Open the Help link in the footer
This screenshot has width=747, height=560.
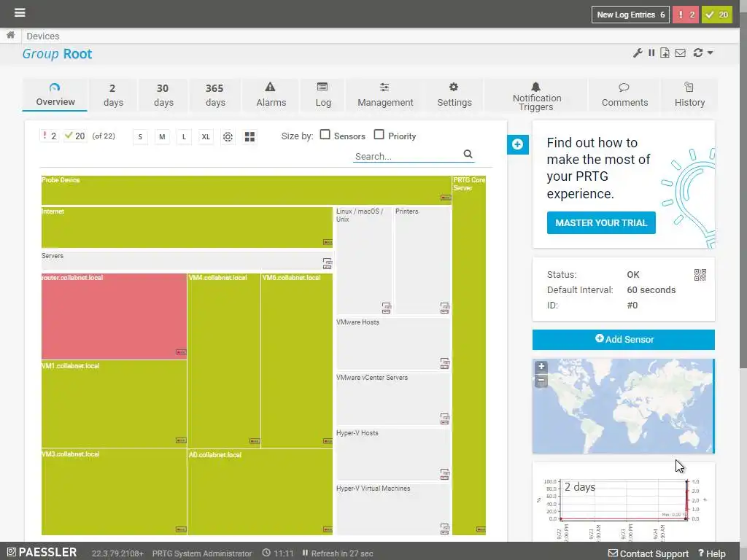(x=712, y=553)
